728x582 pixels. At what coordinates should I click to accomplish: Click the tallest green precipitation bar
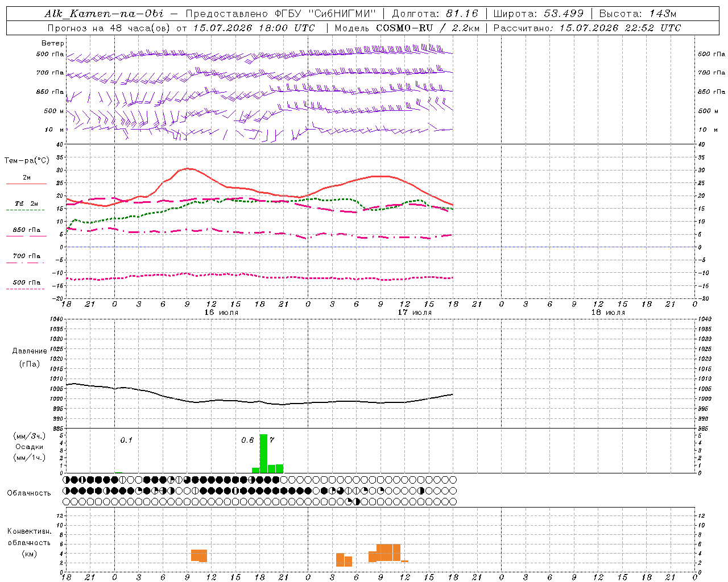coord(263,454)
